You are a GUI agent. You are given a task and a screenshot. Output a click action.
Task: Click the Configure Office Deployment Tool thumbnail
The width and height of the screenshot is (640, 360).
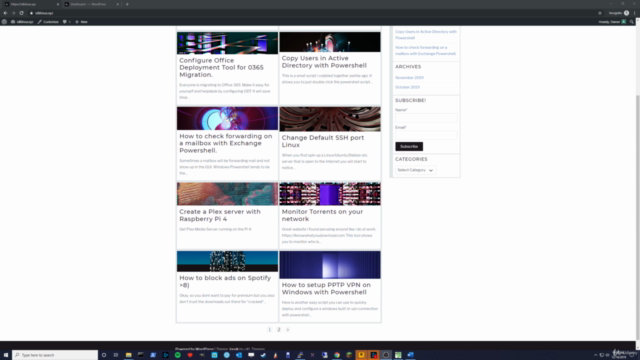click(x=227, y=43)
